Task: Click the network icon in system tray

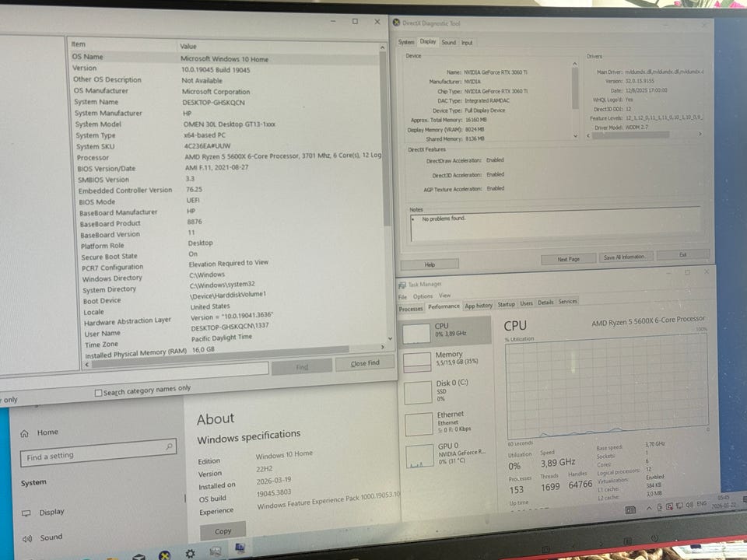Action: click(x=679, y=506)
